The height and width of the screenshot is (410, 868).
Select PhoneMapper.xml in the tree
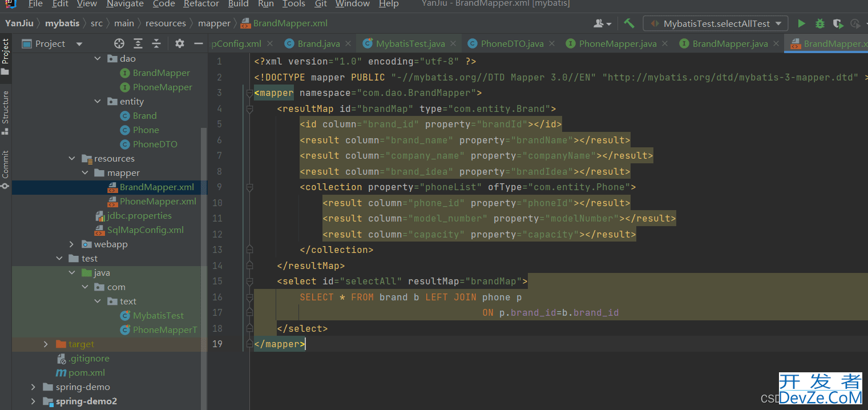tap(158, 201)
